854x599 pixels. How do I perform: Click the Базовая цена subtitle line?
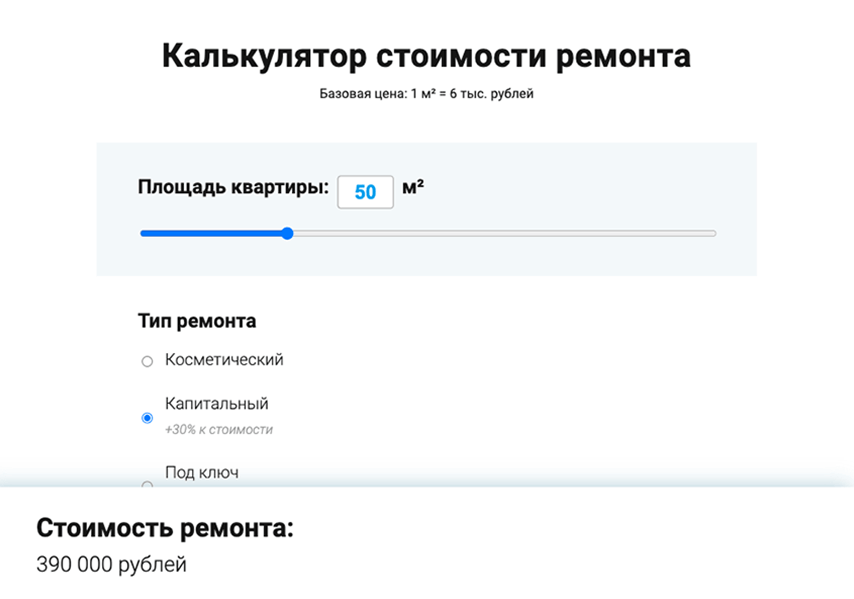tap(426, 94)
